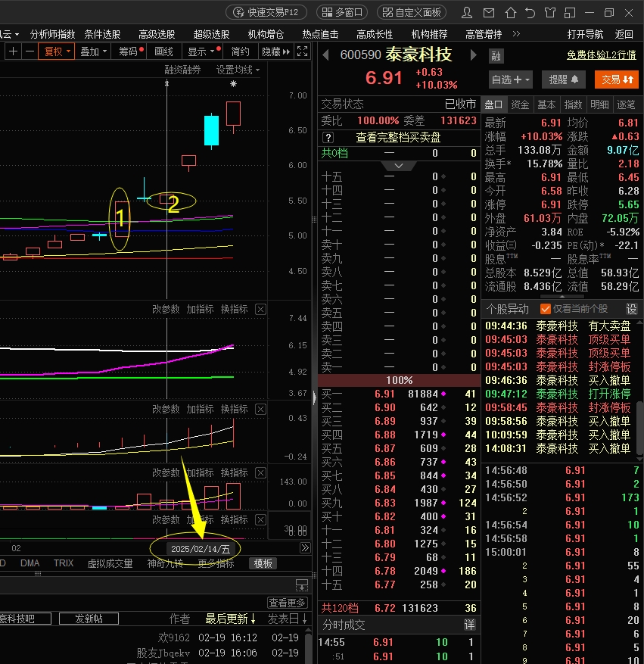Screen dimensions: 644x664
Task: Go to the home page icon
Action: point(510,13)
